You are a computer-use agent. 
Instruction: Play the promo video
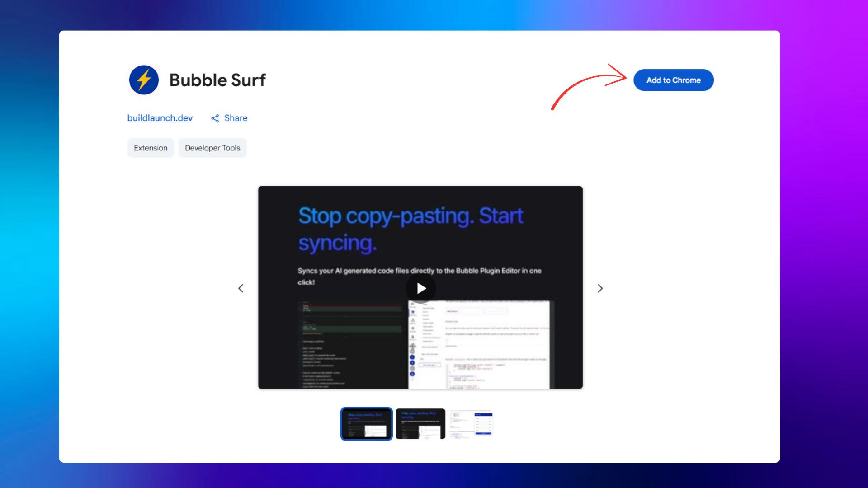click(420, 288)
